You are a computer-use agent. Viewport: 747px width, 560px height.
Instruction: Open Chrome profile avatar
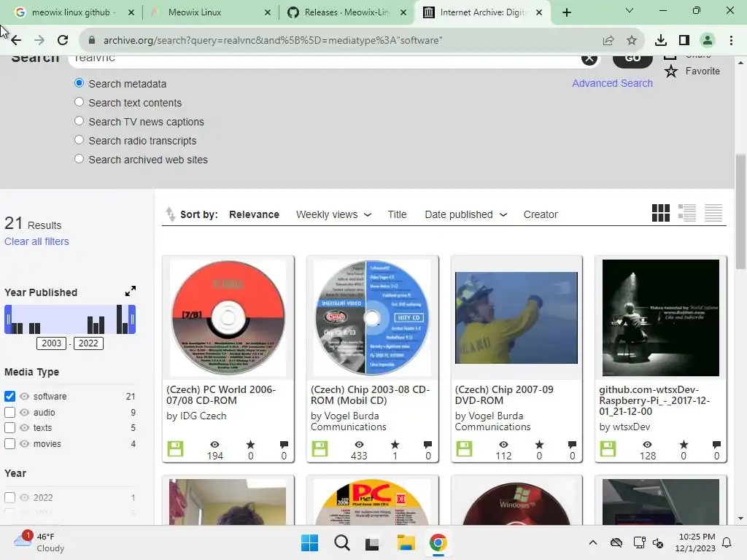click(x=708, y=41)
